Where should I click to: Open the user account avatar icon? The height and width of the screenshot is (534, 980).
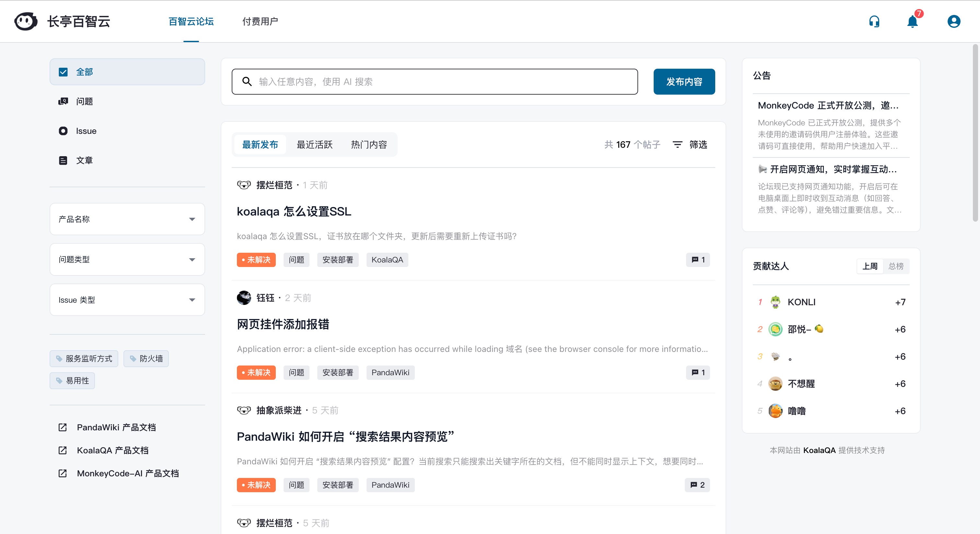point(953,21)
